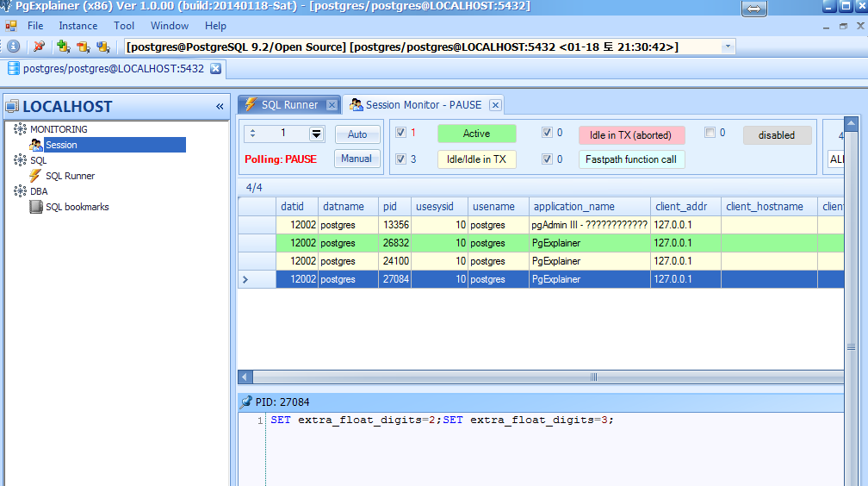Open the connection selector dropdown
868x486 pixels.
pos(728,47)
